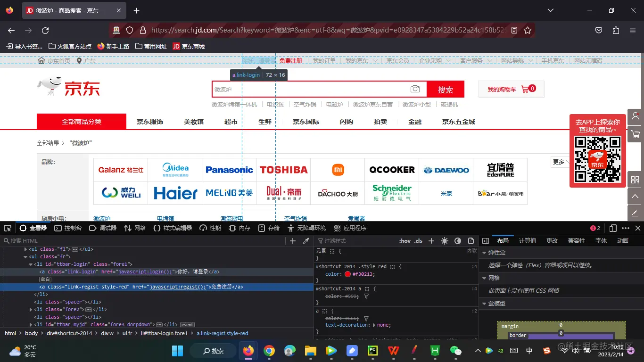Image resolution: width=644 pixels, height=362 pixels.
Task: Activate the eyedropper color picker tool
Action: click(306, 241)
